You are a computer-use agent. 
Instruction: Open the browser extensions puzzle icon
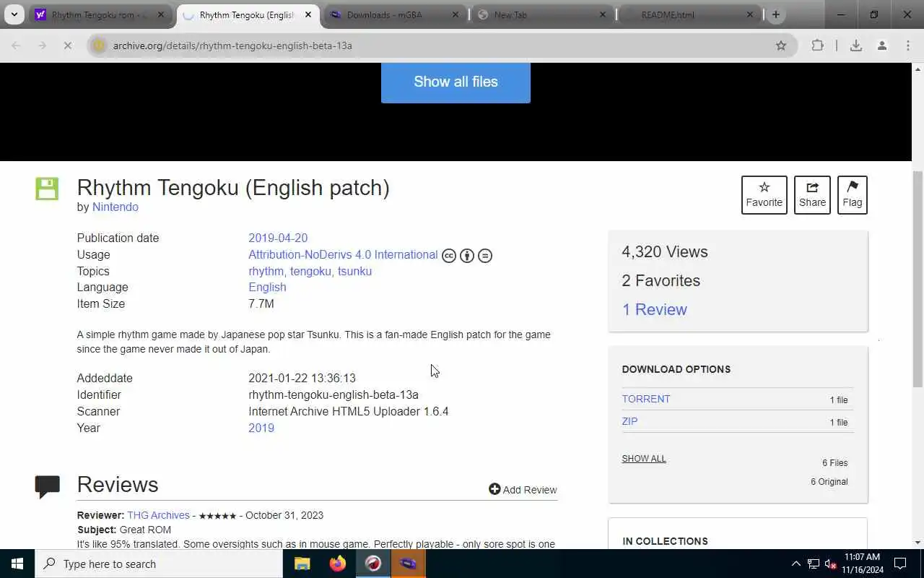[817, 46]
